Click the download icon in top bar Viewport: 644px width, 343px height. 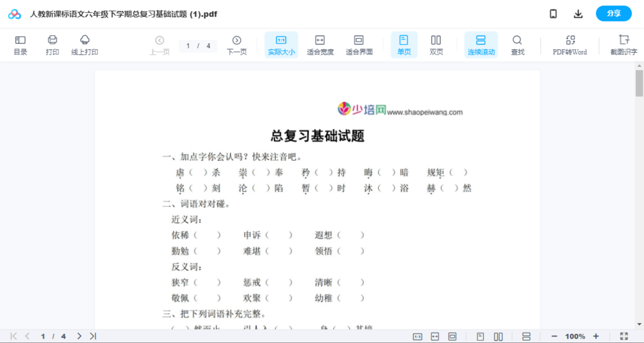(578, 13)
